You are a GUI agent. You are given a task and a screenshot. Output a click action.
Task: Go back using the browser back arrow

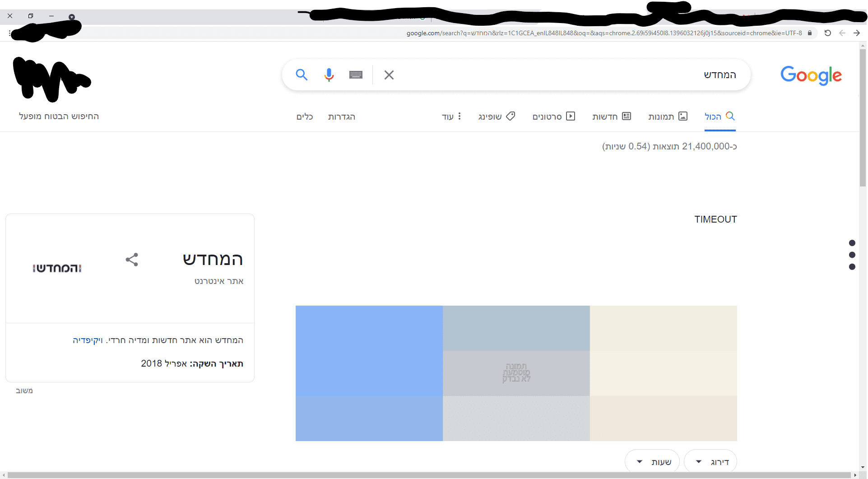pyautogui.click(x=842, y=33)
